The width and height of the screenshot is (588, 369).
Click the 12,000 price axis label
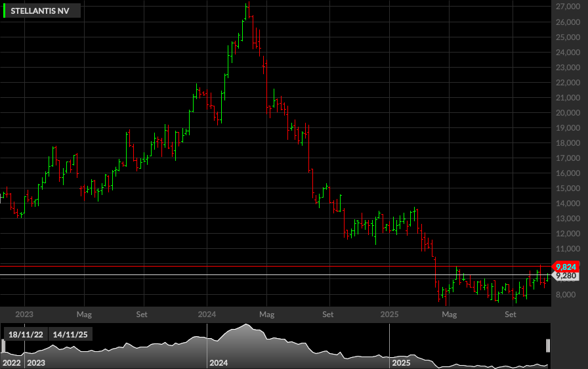[x=568, y=234]
